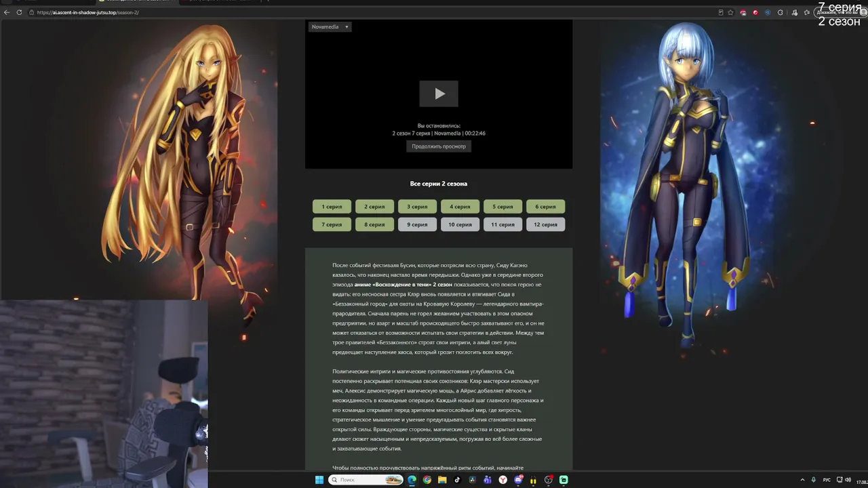Select episode '10 серия'
Screen dimensions: 868x488
(x=460, y=224)
